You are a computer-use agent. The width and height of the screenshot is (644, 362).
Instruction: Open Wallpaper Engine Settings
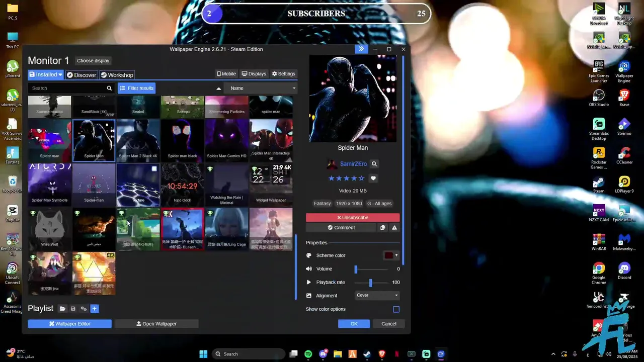click(284, 74)
